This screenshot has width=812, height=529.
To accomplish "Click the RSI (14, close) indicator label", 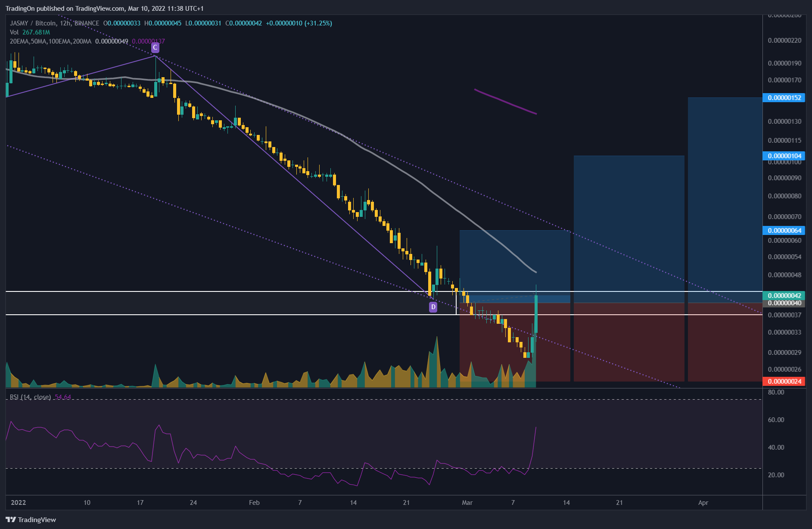I will coord(30,397).
